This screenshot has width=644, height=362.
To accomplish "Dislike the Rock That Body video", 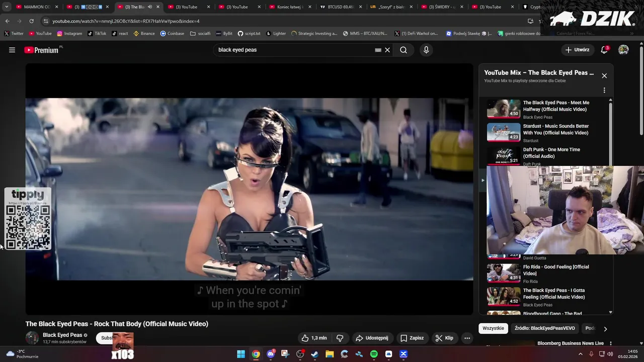I will coord(340,338).
